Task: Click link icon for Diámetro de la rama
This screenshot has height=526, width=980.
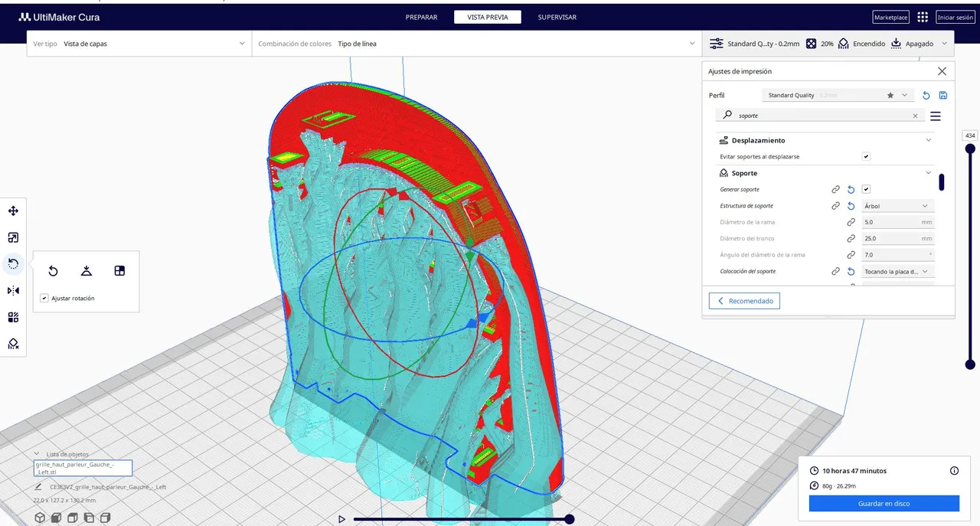Action: coord(851,222)
